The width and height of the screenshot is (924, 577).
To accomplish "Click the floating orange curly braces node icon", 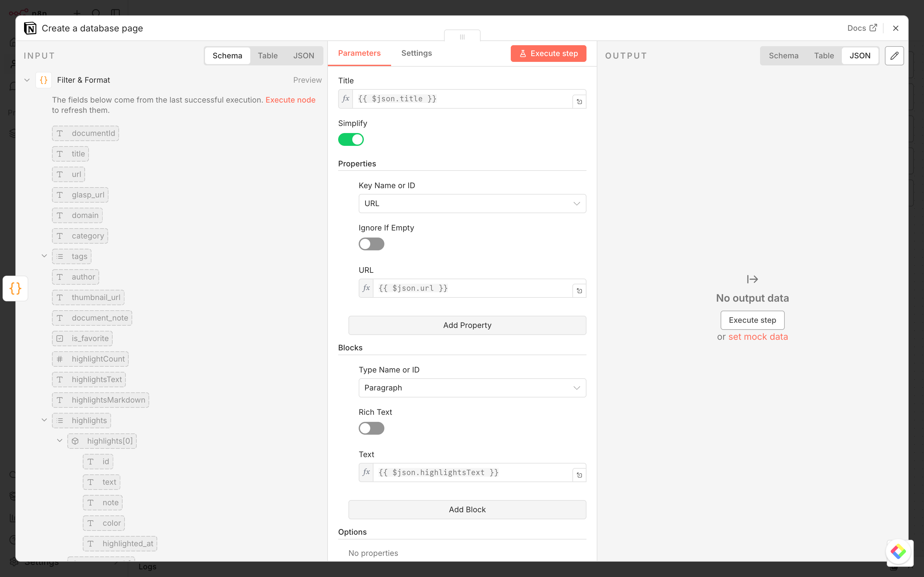I will click(15, 288).
